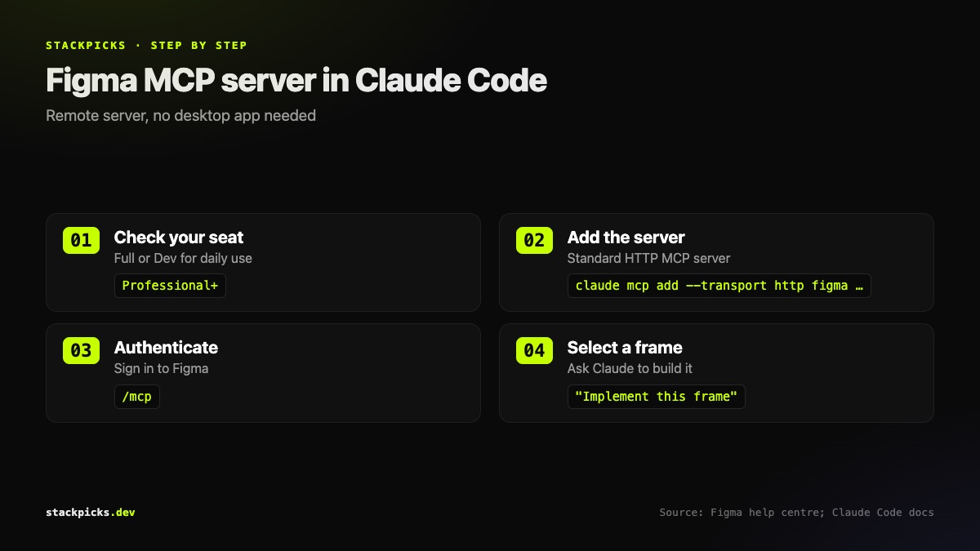Click the 'Add the server' heading

click(626, 238)
